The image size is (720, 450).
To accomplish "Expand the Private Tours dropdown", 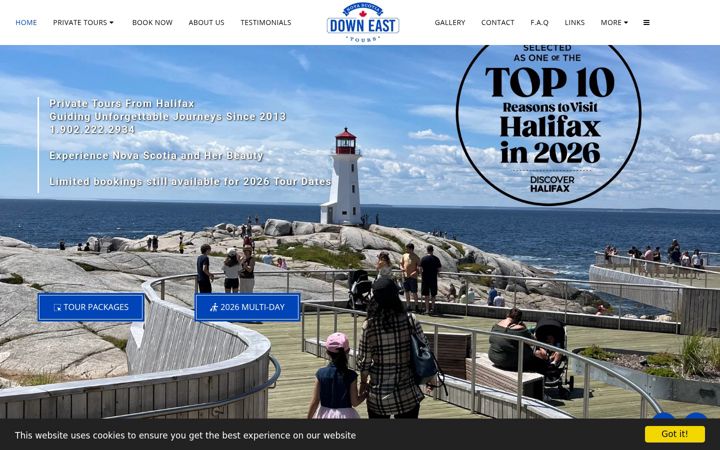I will pyautogui.click(x=83, y=22).
